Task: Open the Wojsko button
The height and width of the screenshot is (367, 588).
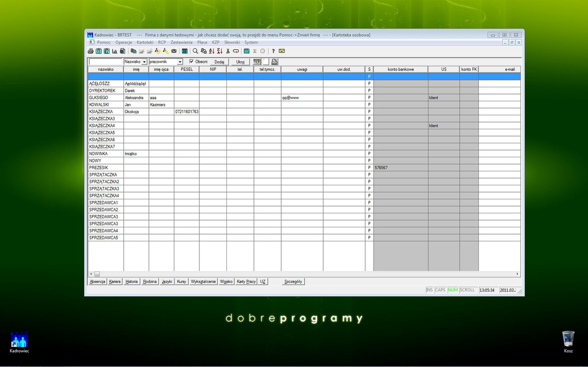Action: click(x=226, y=282)
